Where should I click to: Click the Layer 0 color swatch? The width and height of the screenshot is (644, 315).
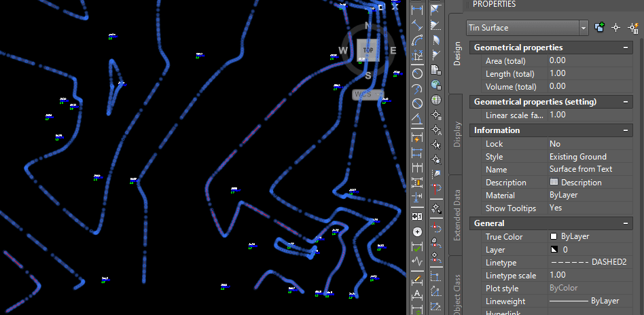pyautogui.click(x=554, y=249)
